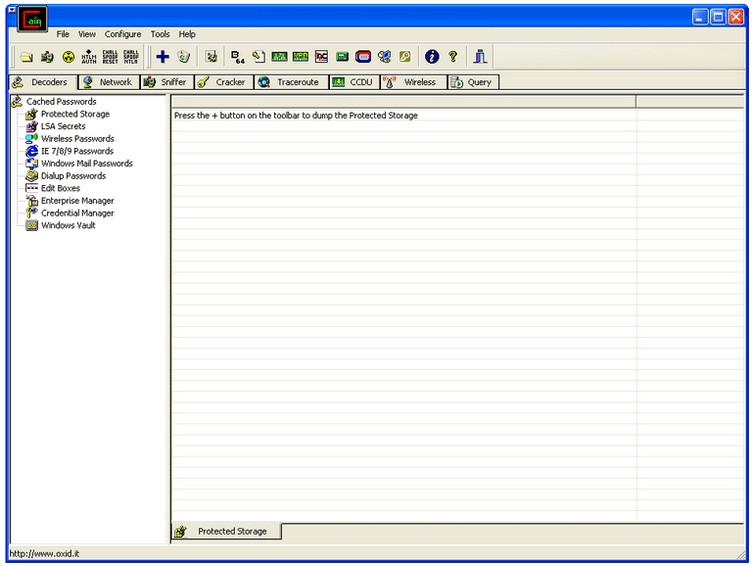Switch to the Traceroute tab

point(292,82)
